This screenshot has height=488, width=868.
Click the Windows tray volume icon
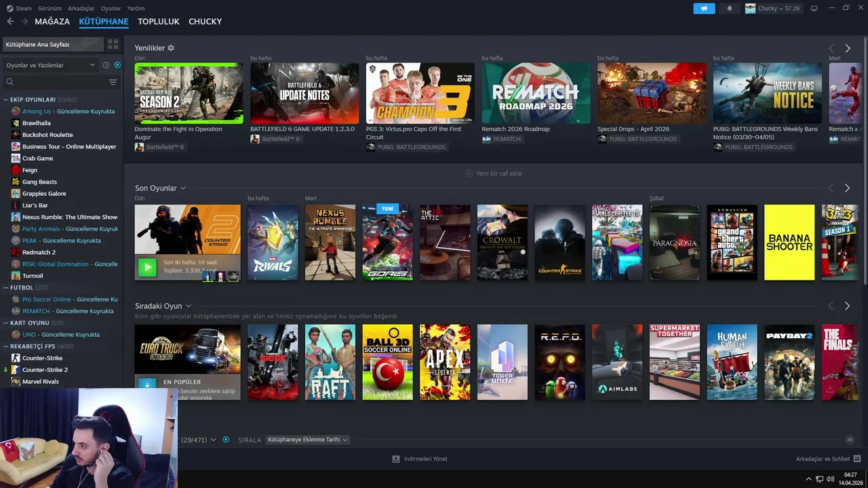pos(830,479)
